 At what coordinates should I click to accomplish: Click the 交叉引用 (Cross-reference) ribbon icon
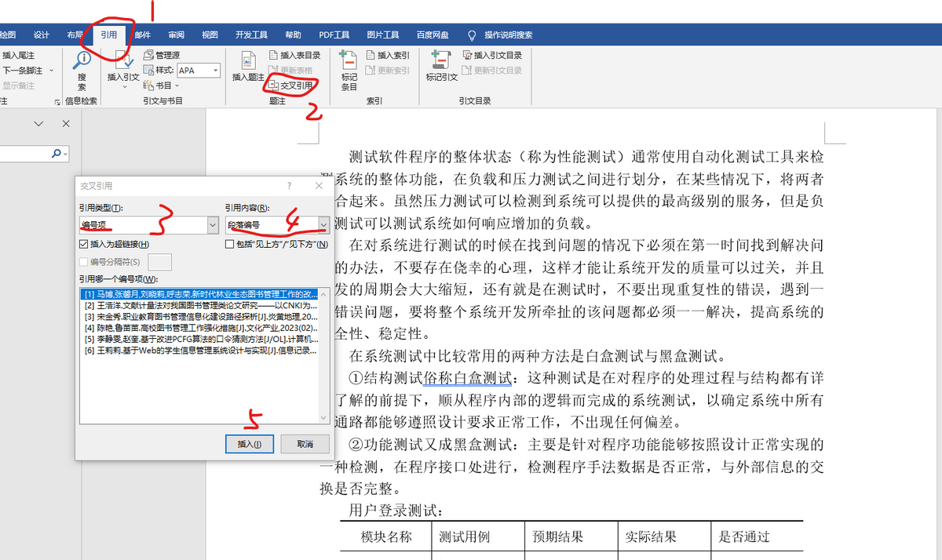[x=272, y=85]
